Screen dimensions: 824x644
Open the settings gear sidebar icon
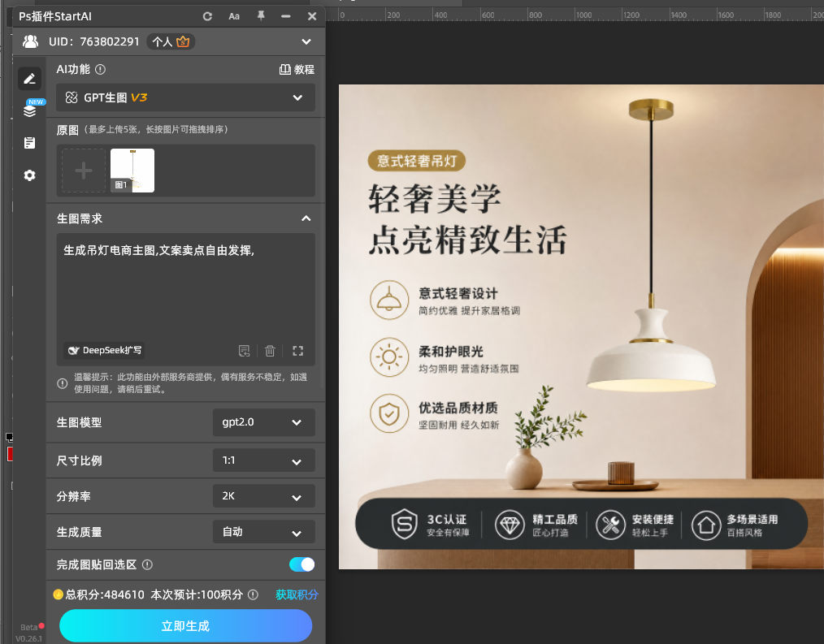click(30, 175)
